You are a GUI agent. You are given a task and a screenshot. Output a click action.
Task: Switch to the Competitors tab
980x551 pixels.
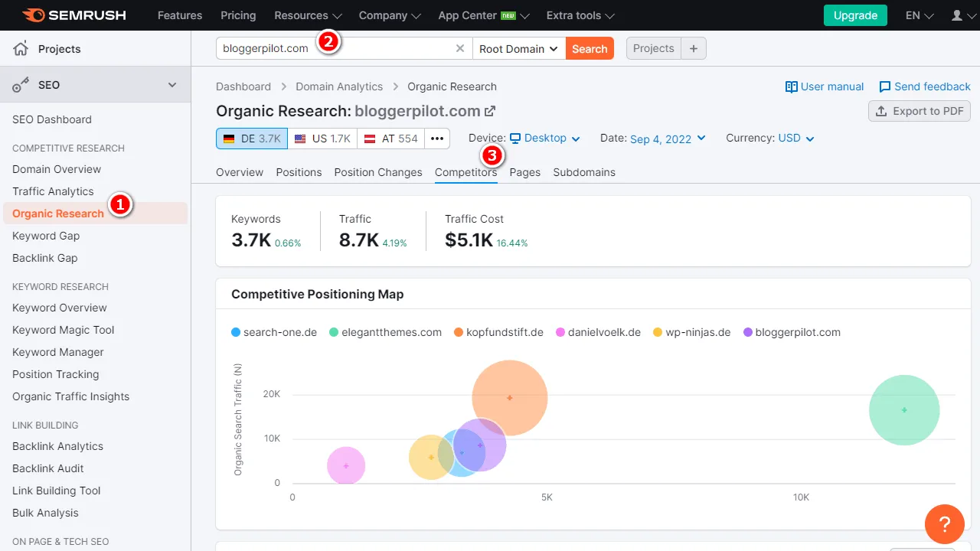click(466, 172)
